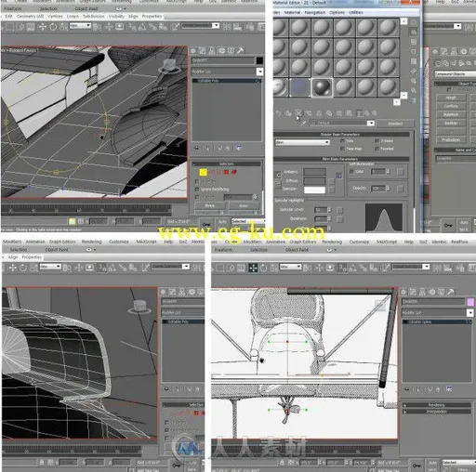Viewport: 476px width, 472px height.
Task: Open View coordinate dropdown in wing viewport toolbar
Action: pyautogui.click(x=80, y=25)
